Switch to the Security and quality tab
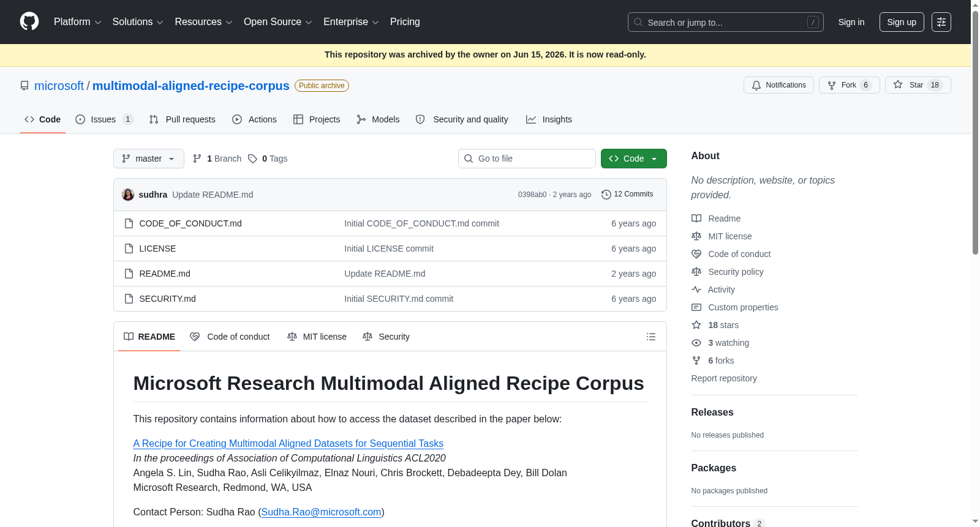 (x=462, y=119)
